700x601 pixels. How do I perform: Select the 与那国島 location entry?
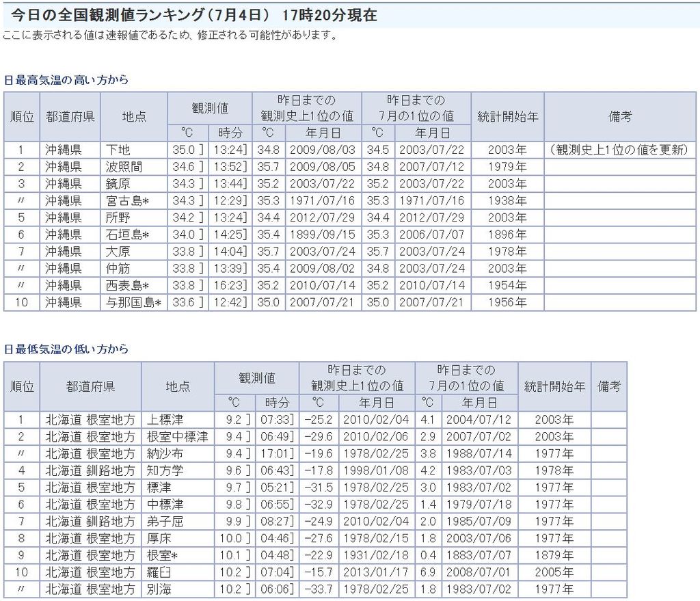[133, 302]
